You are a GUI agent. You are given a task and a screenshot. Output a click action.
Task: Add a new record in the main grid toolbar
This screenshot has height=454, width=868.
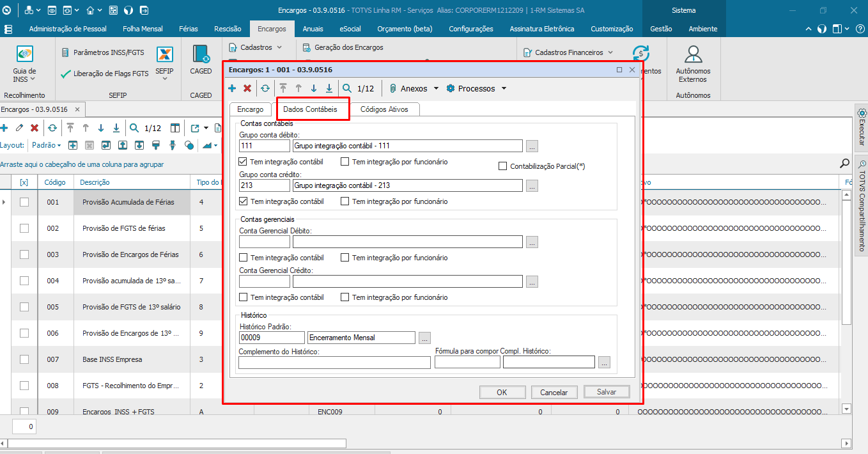coord(4,128)
